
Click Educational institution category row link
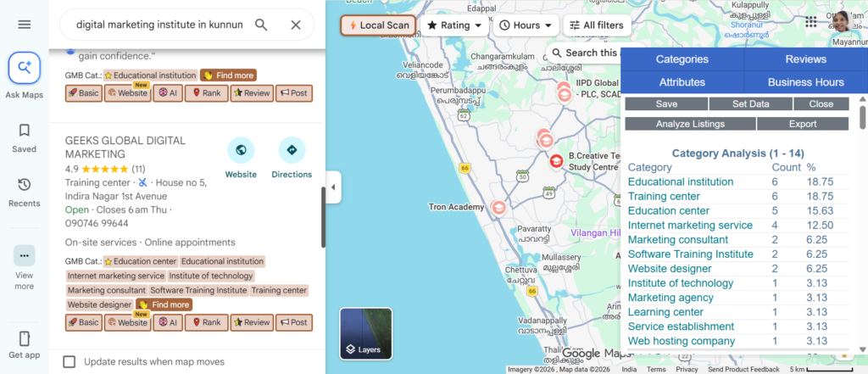pos(681,181)
